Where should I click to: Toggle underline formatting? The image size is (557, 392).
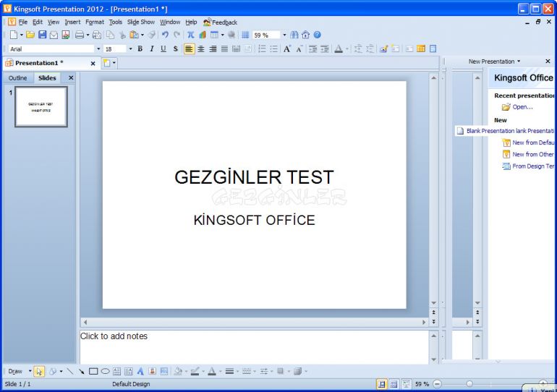tap(163, 49)
